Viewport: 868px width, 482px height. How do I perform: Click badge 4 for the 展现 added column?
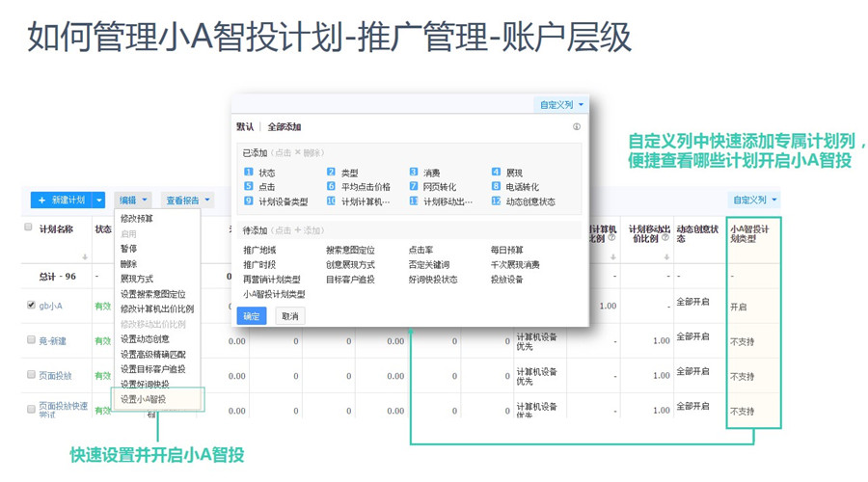(496, 173)
